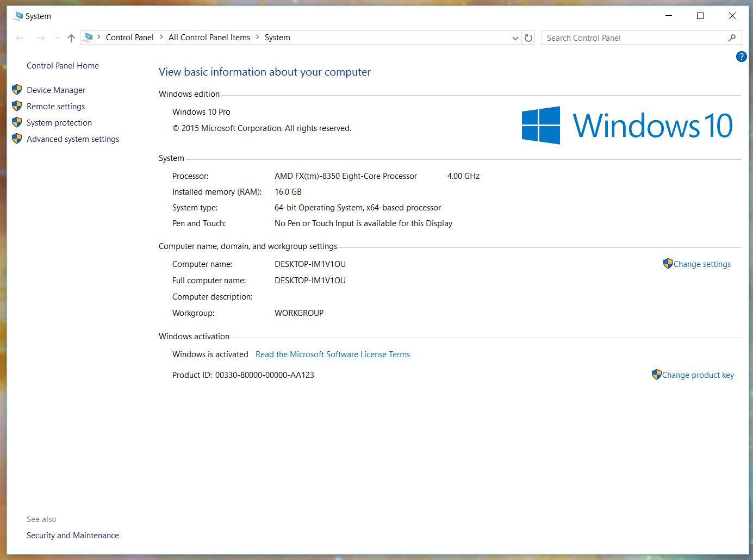Open Security and Maintenance

click(73, 536)
